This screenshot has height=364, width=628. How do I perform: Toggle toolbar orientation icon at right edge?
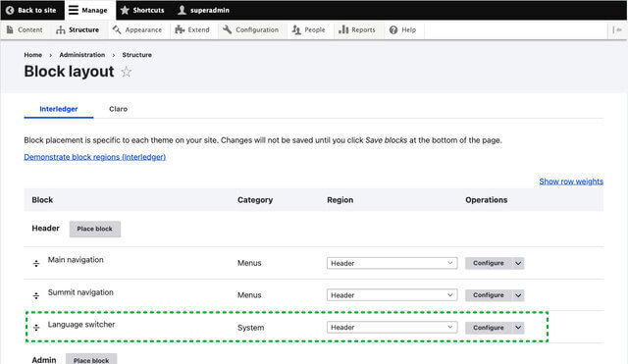click(x=617, y=29)
